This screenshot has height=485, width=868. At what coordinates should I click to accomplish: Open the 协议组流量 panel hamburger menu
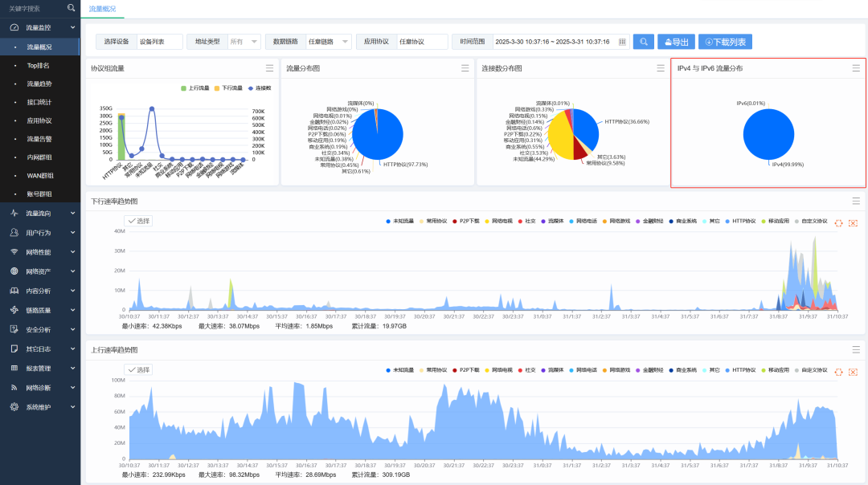coord(269,68)
